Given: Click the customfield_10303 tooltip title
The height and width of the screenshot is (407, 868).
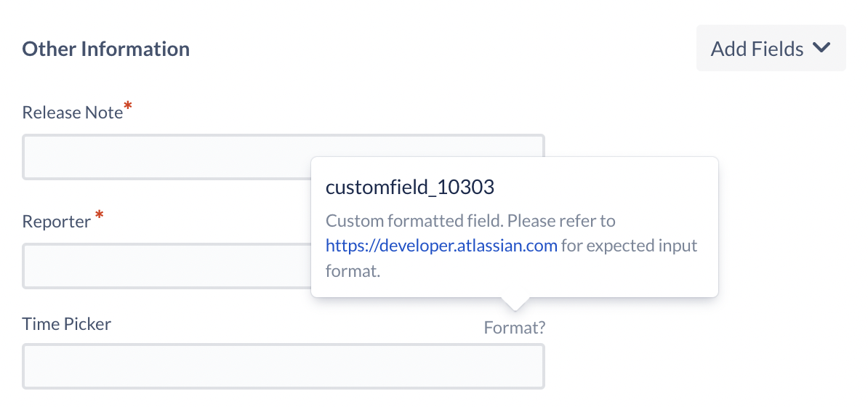Looking at the screenshot, I should click(409, 188).
